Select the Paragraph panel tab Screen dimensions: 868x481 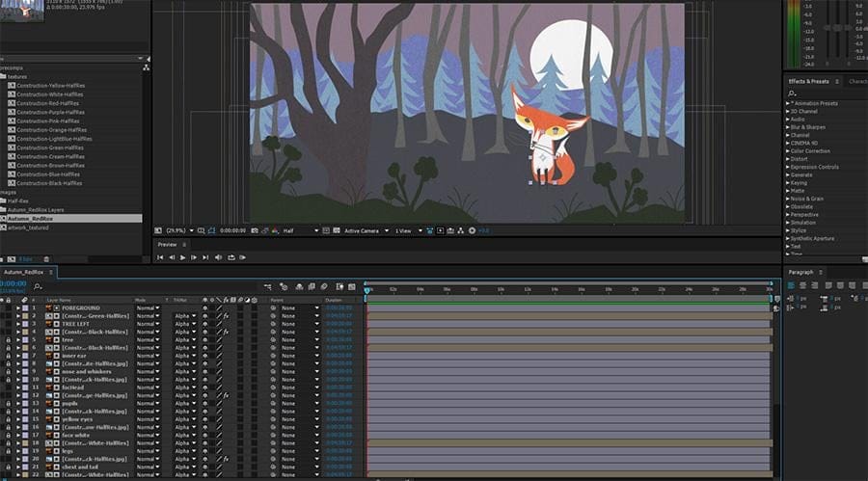(x=800, y=273)
